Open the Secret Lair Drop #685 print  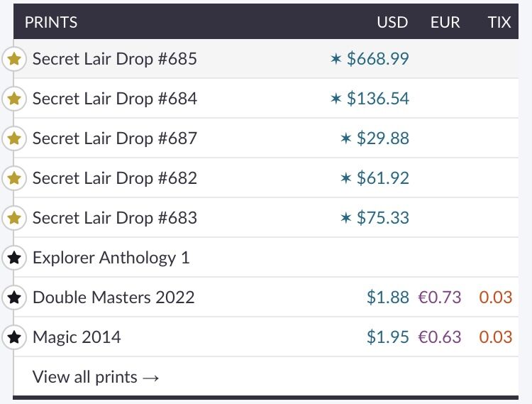click(115, 59)
